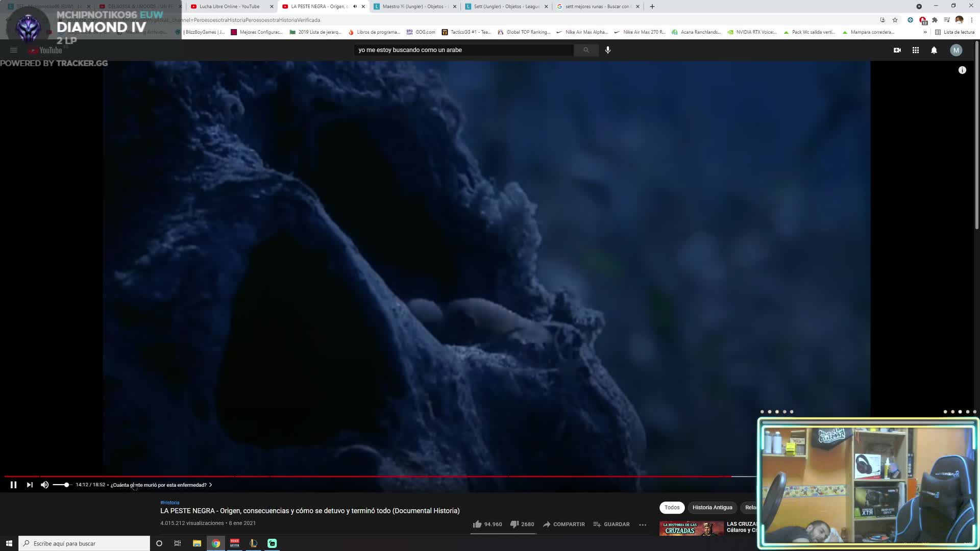Open the Lista de lectura reading list
This screenshot has width=980, height=551.
point(954,32)
